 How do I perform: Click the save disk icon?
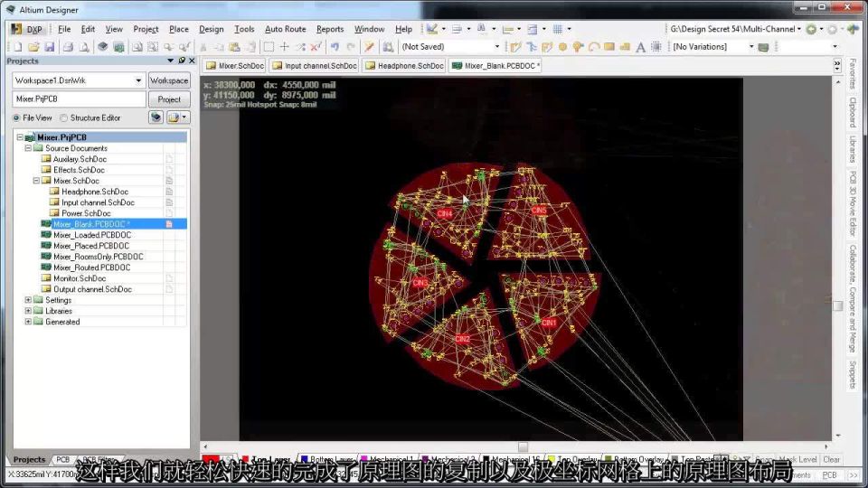click(x=49, y=47)
